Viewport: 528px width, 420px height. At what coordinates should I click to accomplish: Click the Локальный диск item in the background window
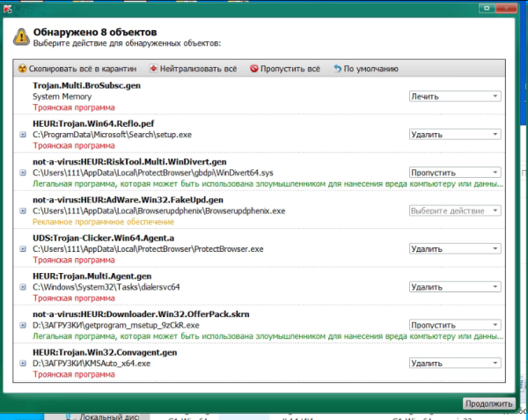(109, 417)
